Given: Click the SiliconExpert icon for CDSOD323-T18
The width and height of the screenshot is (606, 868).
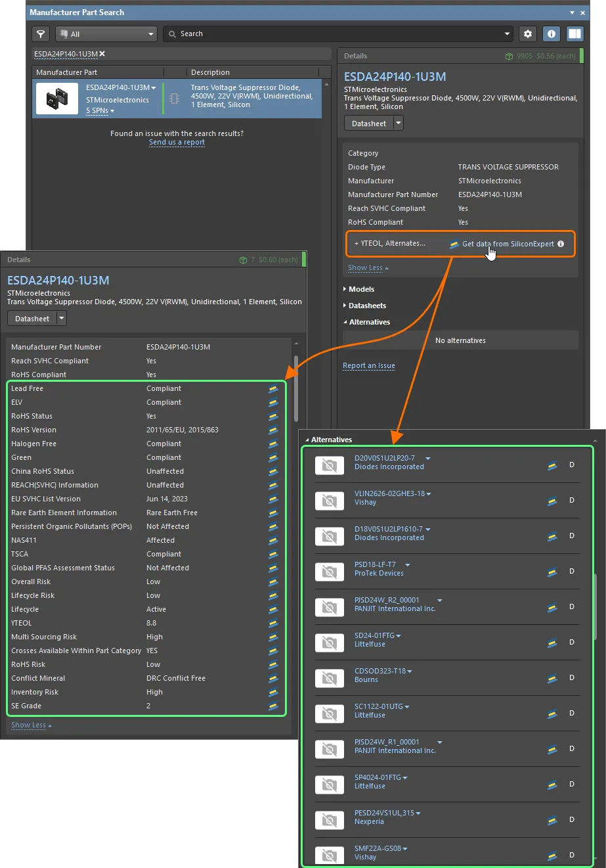Looking at the screenshot, I should point(552,677).
